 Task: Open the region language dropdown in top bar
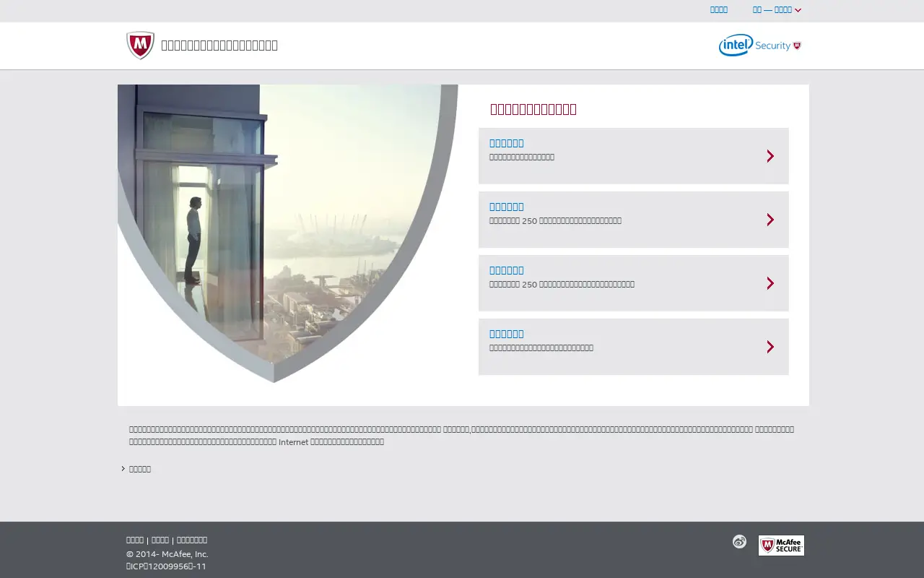tap(777, 10)
